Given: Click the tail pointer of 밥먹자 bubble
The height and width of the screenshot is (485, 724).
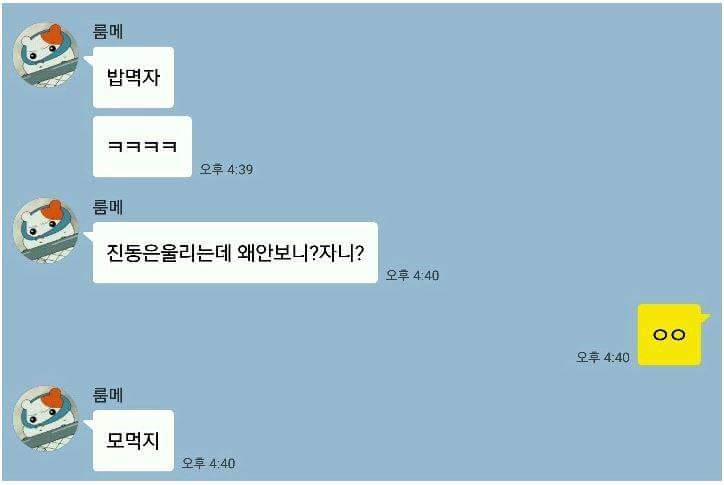Looking at the screenshot, I should (88, 60).
